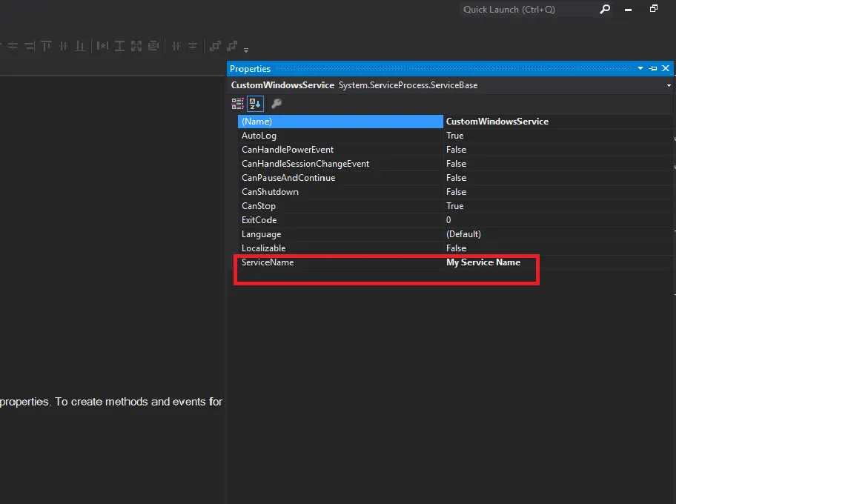This screenshot has height=504, width=854.
Task: Switch Properties to Categorized view
Action: (238, 104)
